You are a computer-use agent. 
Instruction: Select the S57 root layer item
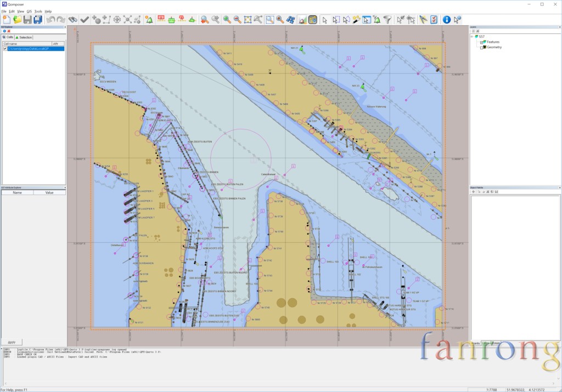(481, 37)
